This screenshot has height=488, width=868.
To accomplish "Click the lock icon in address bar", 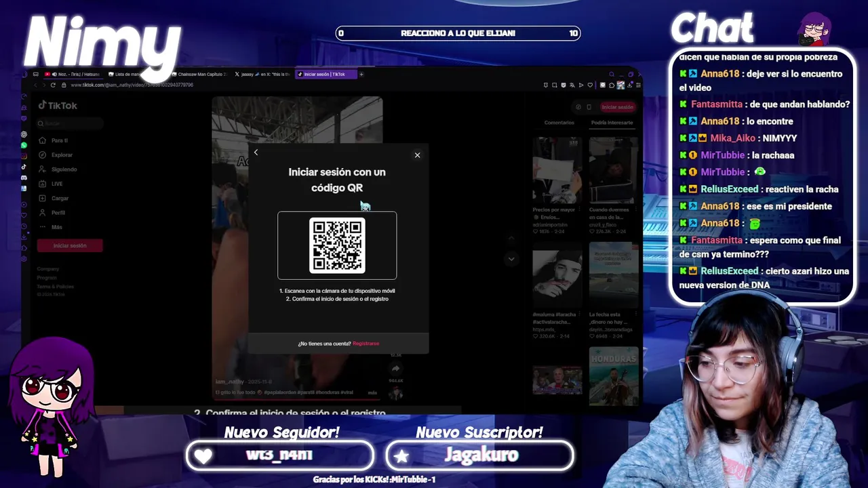I will point(64,85).
